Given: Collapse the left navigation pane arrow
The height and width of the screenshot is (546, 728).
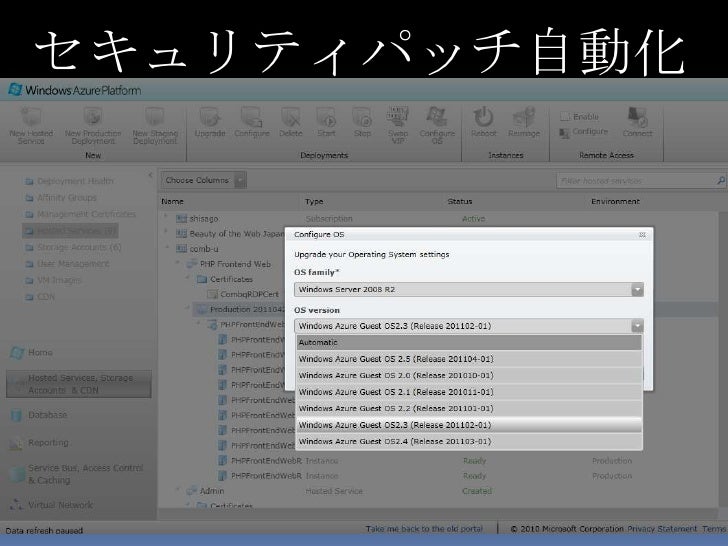Looking at the screenshot, I should click(150, 175).
